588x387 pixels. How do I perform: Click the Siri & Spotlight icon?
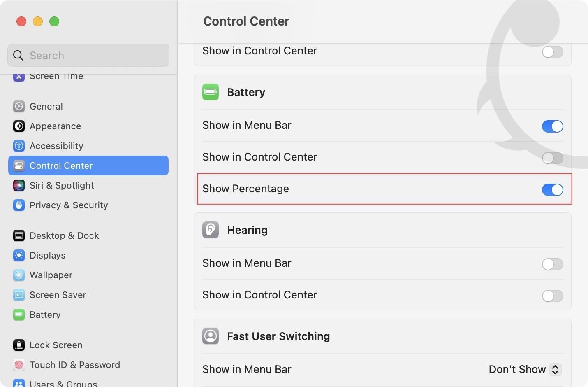pyautogui.click(x=19, y=185)
